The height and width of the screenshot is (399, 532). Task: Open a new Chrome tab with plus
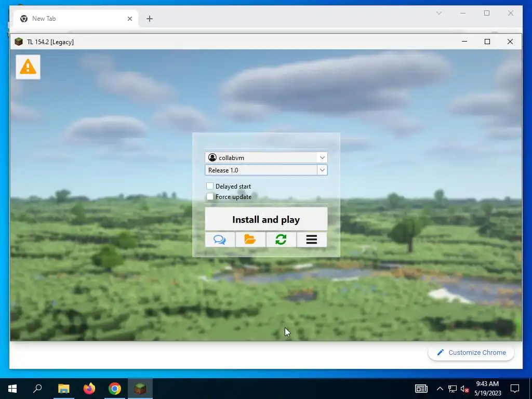[150, 19]
